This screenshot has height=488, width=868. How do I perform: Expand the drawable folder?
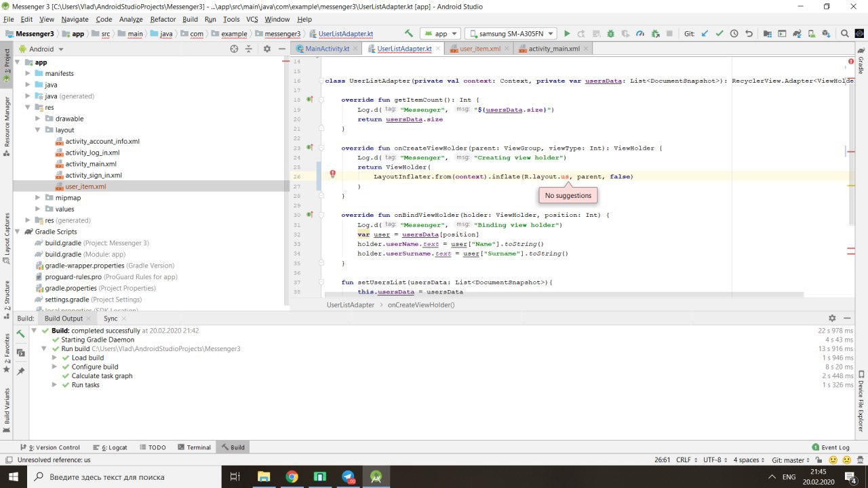[x=39, y=119]
